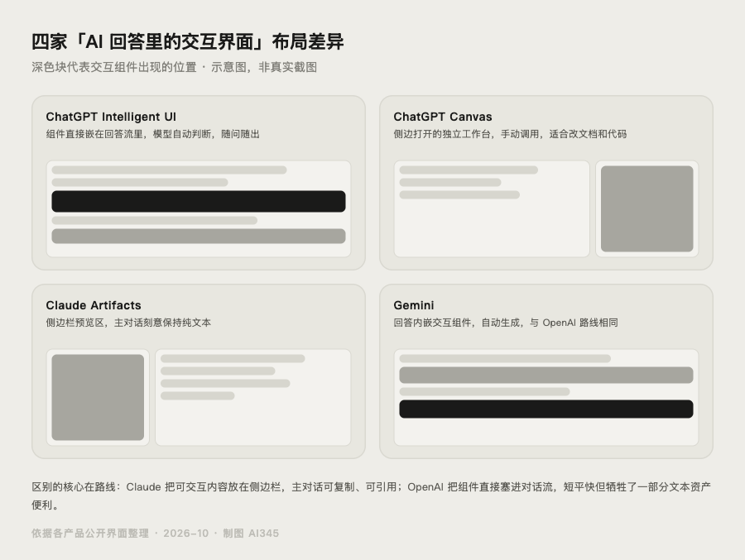This screenshot has height=560, width=745.
Task: Click the Claude Artifacts heading
Action: [x=93, y=305]
